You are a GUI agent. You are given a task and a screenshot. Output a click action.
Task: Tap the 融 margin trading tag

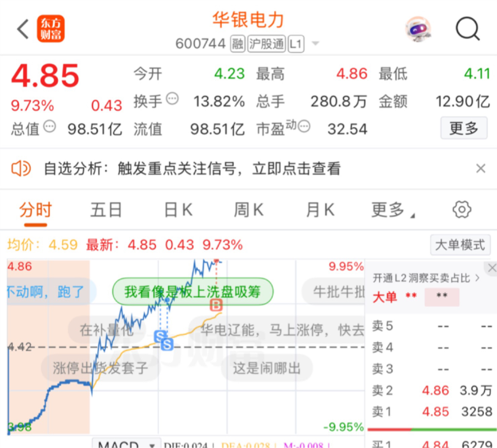[x=237, y=44]
